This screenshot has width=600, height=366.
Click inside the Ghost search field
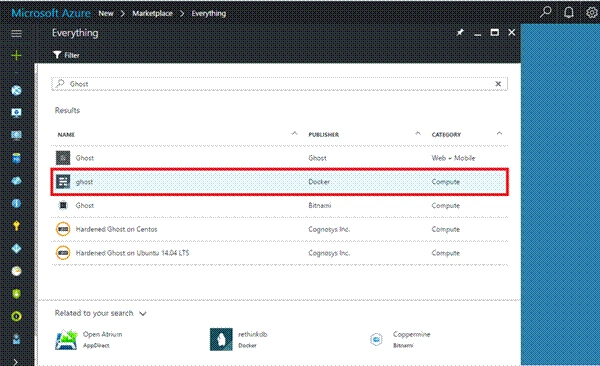(x=279, y=84)
